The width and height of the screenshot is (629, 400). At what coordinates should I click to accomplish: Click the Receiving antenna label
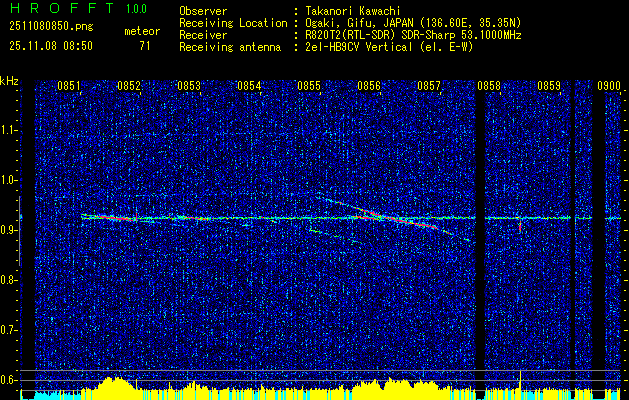point(230,47)
